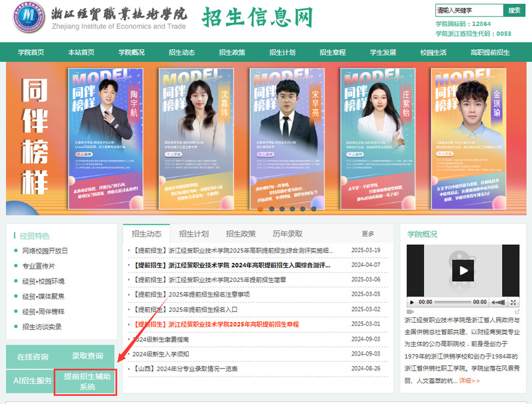532x404 pixels.
Task: Click the video progress seek bar
Action: 453,302
